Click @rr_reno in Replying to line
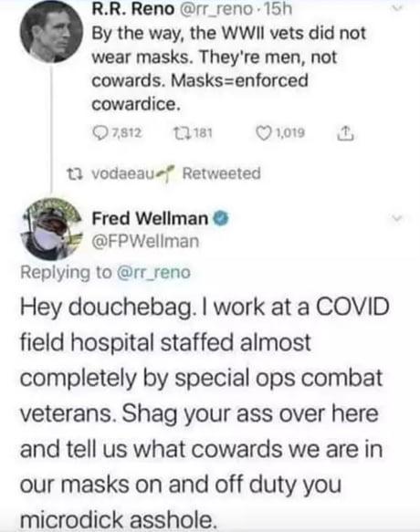This screenshot has height=532, width=420. click(x=153, y=273)
